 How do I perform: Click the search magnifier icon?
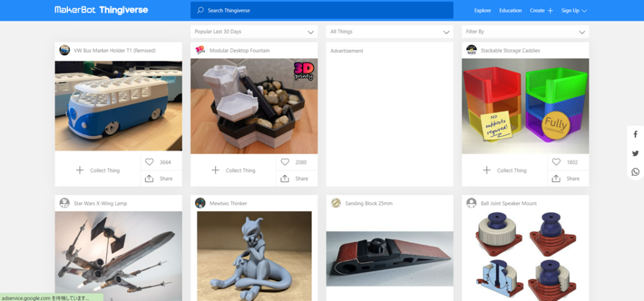click(x=200, y=10)
